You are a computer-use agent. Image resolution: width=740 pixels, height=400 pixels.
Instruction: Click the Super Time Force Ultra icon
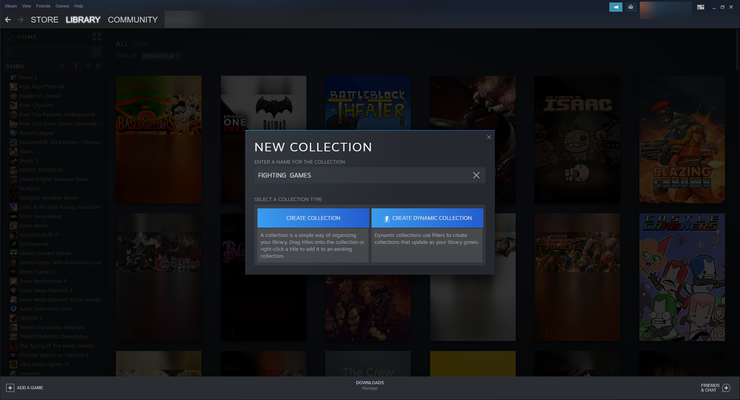click(x=13, y=309)
